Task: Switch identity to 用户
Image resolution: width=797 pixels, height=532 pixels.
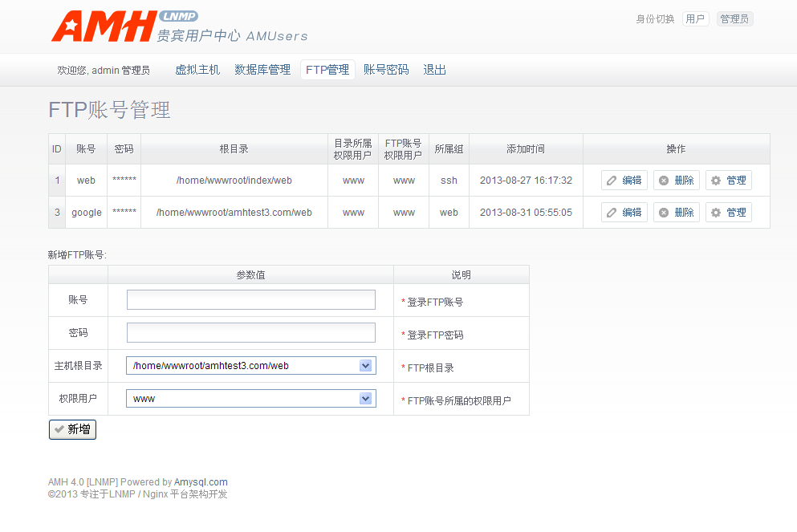Action: point(695,19)
